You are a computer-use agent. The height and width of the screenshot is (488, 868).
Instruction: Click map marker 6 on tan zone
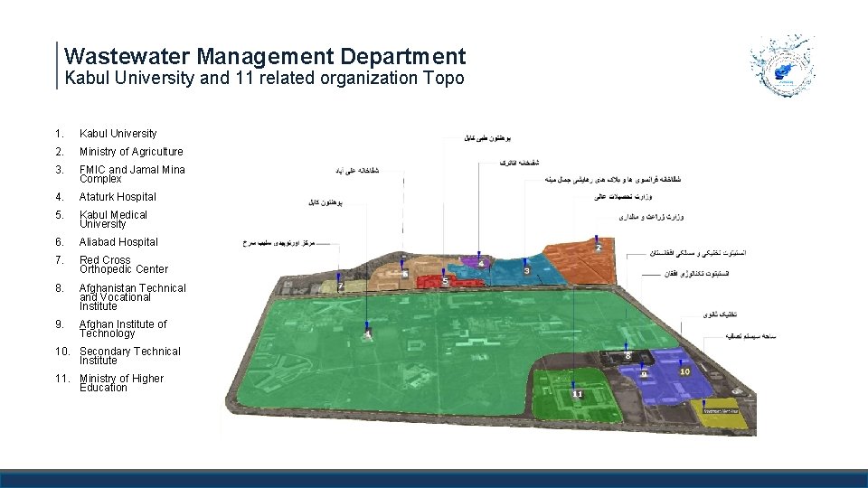coord(405,274)
